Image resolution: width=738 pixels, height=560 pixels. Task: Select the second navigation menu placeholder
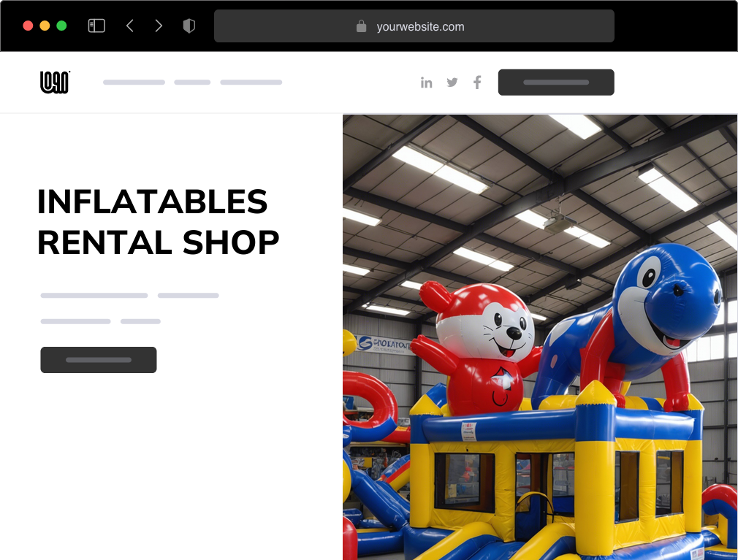(192, 83)
